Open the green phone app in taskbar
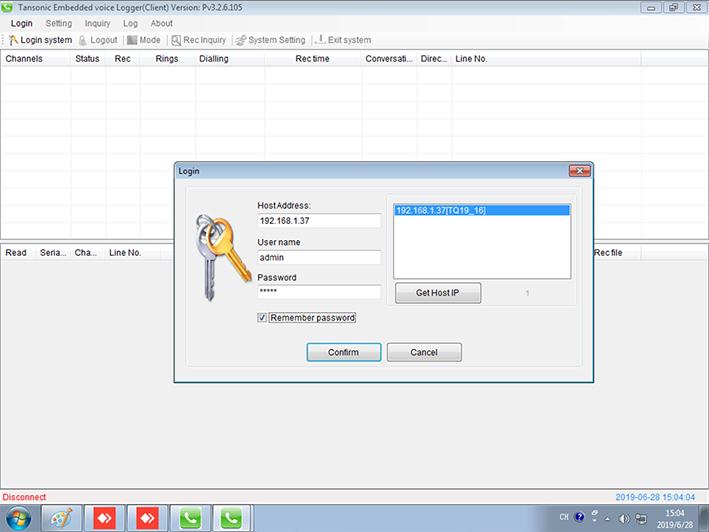 coord(189,518)
